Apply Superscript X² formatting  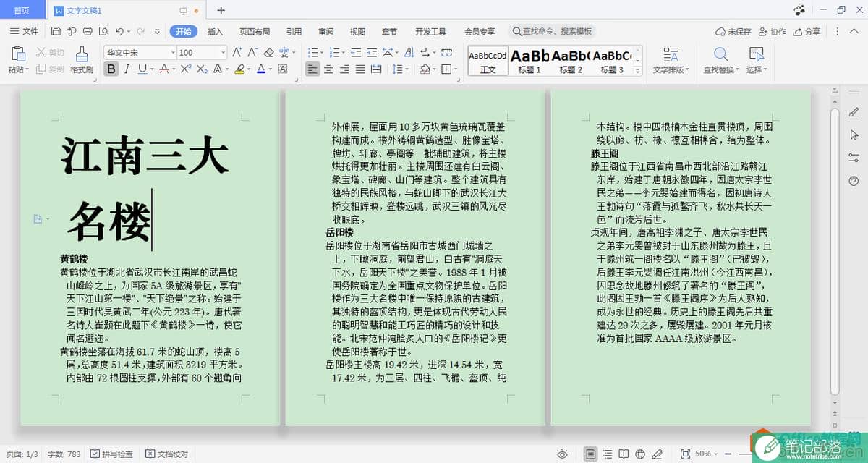[186, 69]
